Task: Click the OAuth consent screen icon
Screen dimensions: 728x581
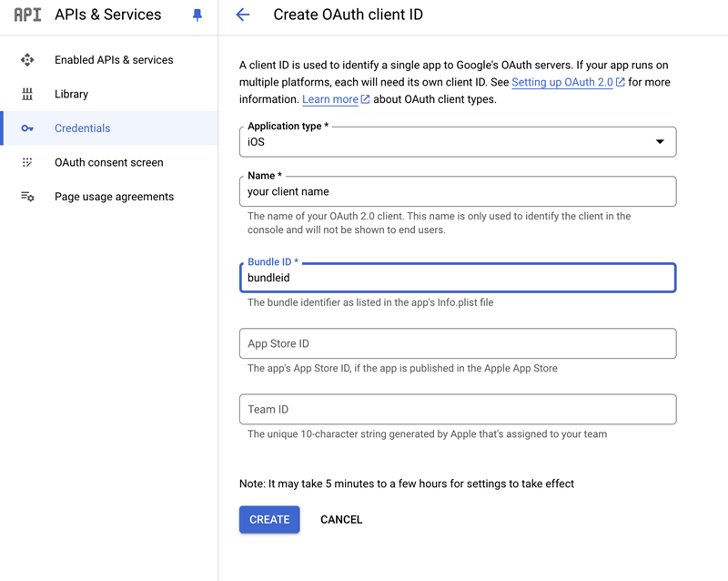Action: pyautogui.click(x=27, y=162)
